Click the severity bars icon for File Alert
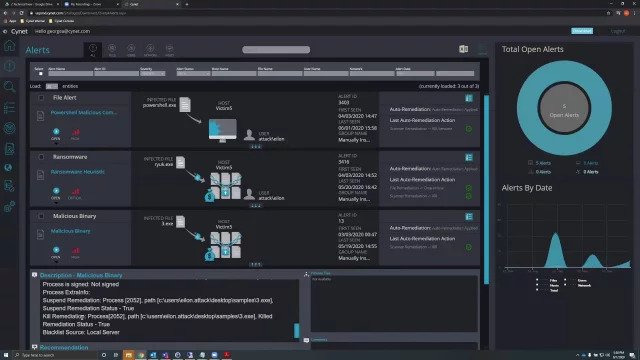The width and height of the screenshot is (640, 360). pos(76,132)
